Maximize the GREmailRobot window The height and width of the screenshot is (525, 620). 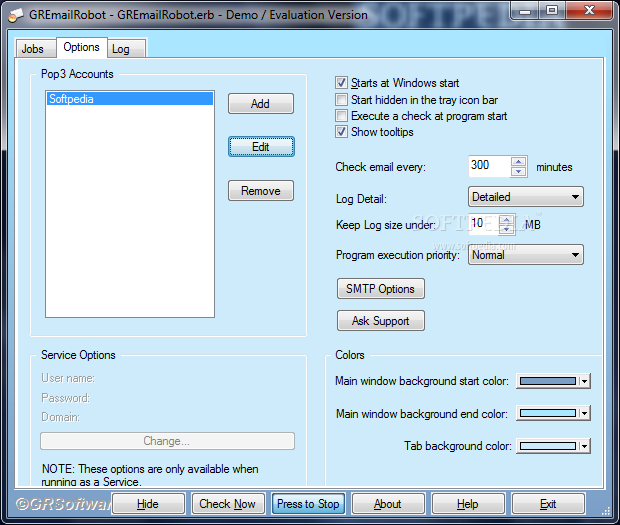point(552,11)
